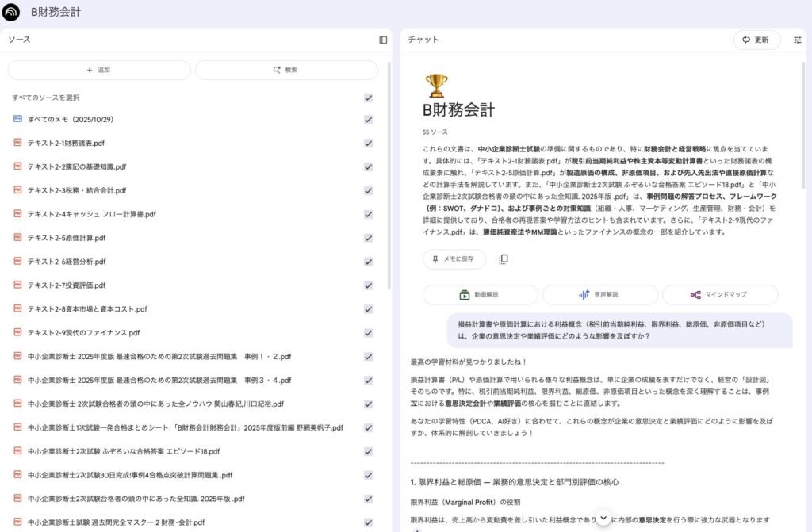812x532 pixels.
Task: Click scroll-down chevron in chat
Action: [x=603, y=518]
